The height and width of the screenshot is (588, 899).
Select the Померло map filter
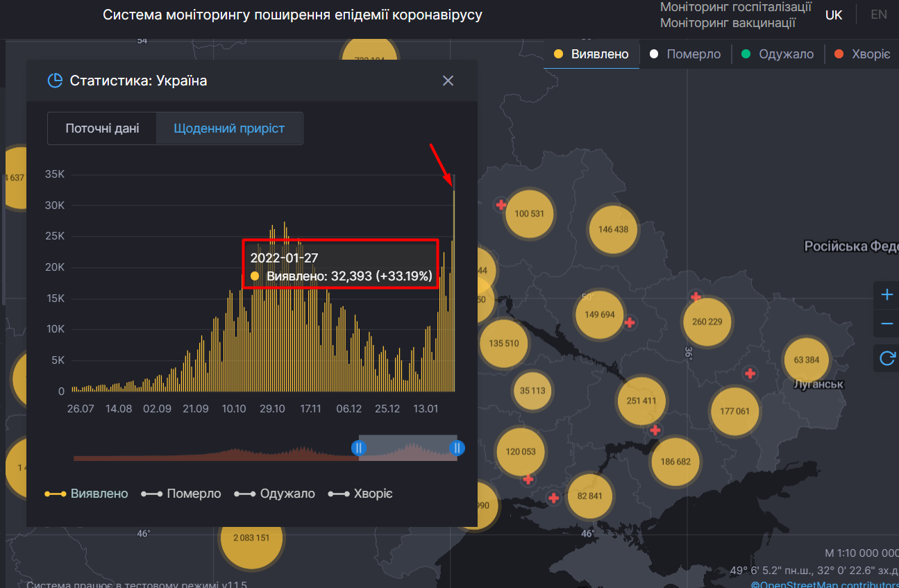685,54
